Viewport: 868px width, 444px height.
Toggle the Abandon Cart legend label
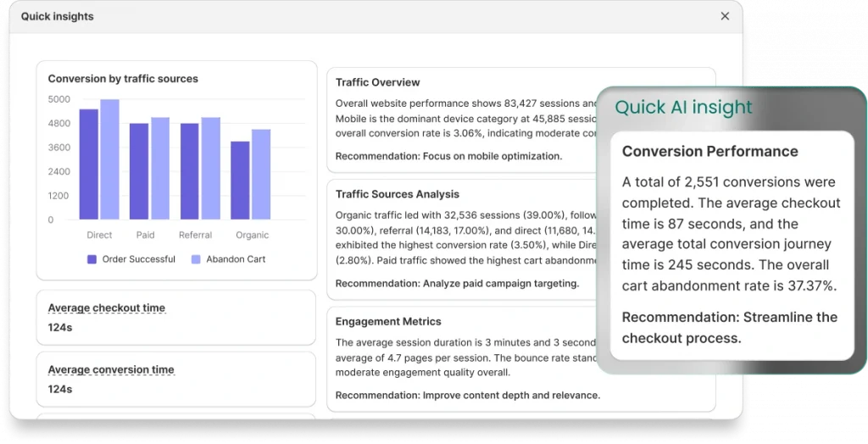click(235, 259)
